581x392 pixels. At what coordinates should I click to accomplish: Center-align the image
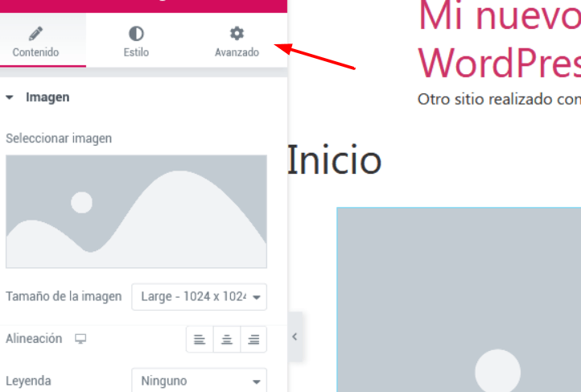227,340
